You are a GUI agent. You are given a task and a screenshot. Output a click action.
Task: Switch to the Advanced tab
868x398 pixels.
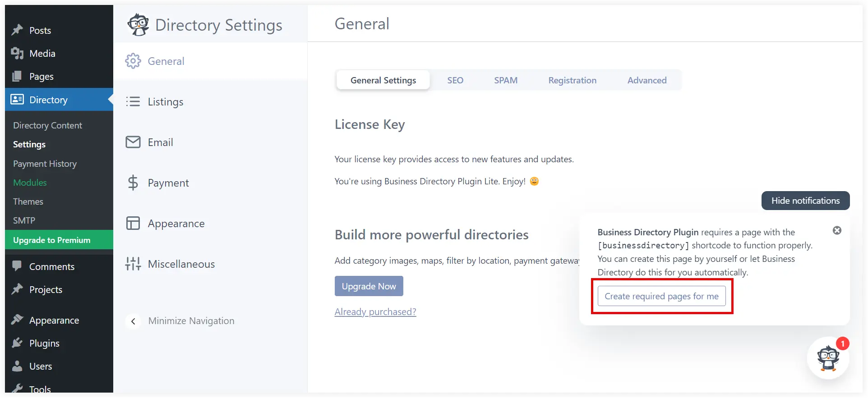click(x=647, y=80)
